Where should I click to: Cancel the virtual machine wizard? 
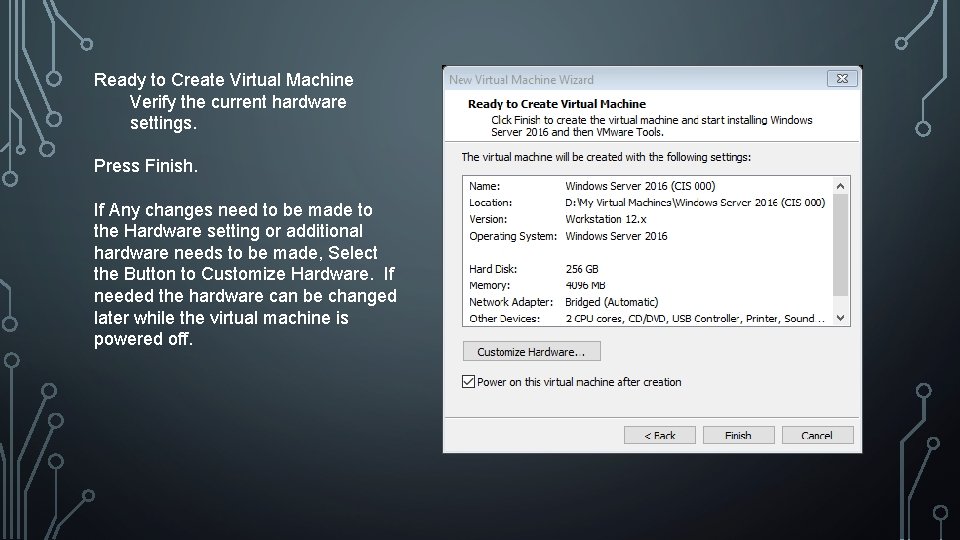click(x=817, y=435)
